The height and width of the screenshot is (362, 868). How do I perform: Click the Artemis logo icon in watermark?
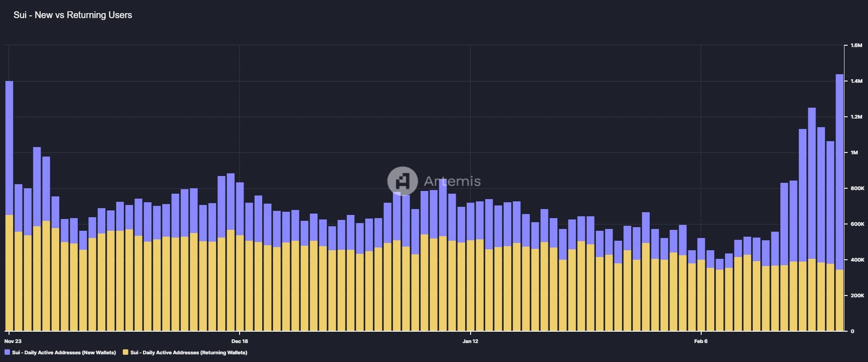pos(402,181)
